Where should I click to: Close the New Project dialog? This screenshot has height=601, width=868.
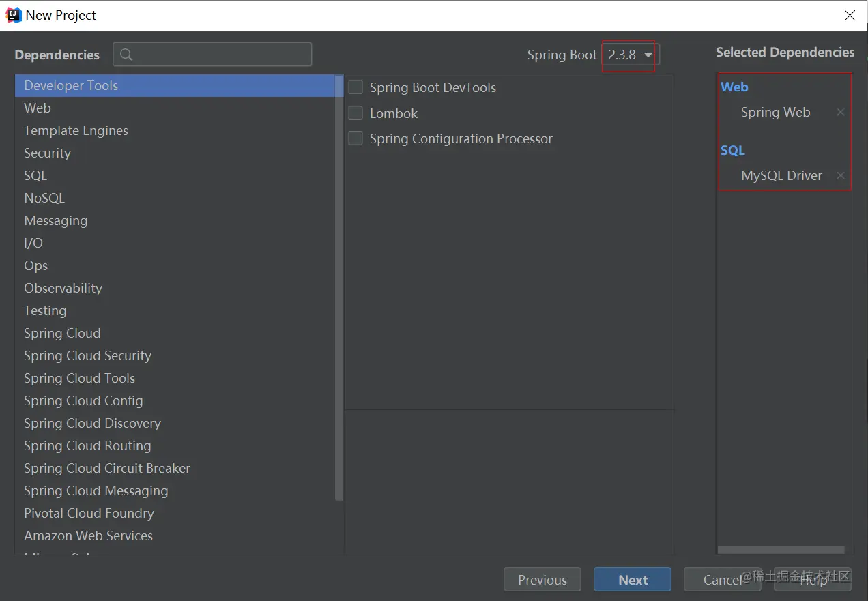pyautogui.click(x=850, y=15)
